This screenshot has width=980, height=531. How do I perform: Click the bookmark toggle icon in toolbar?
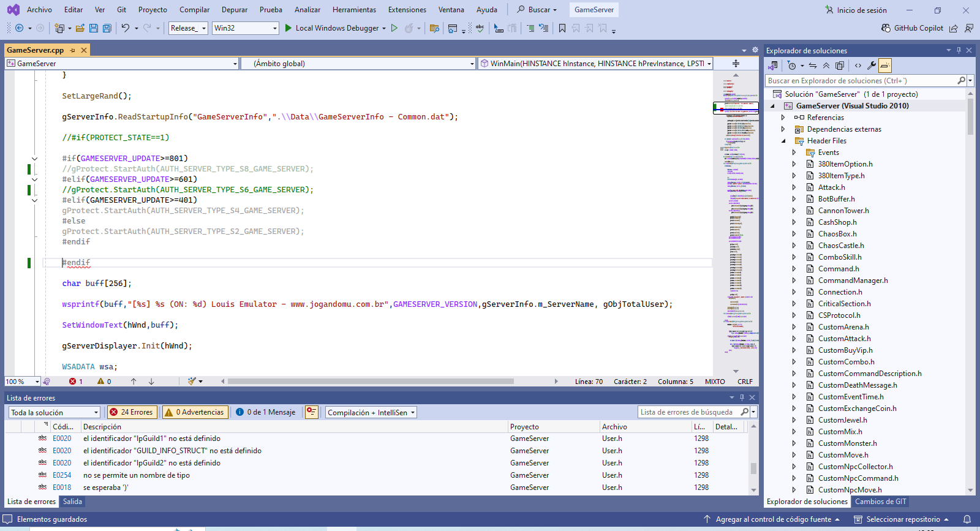(562, 28)
